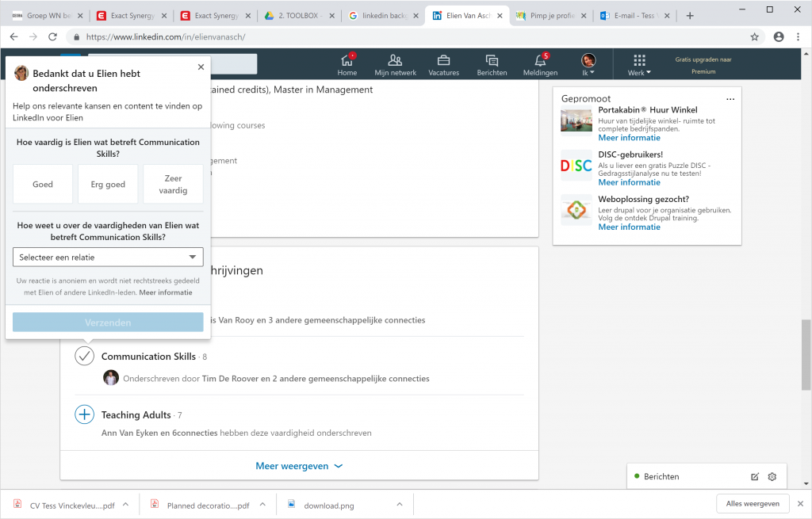
Task: Click Alles weergeven downloads button
Action: pyautogui.click(x=753, y=503)
